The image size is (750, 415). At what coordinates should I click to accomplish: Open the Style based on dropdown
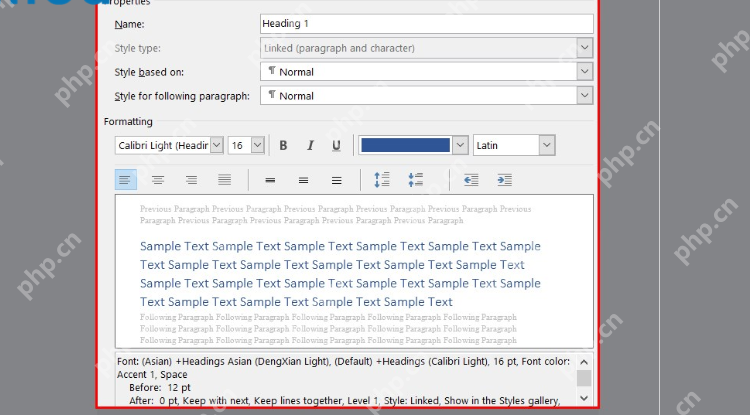click(585, 72)
